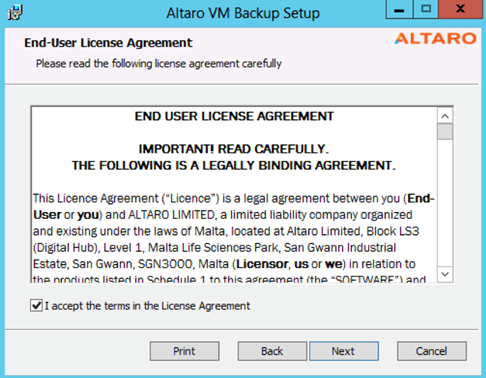
Task: Minimize the Altaro VM Backup Setup window
Action: tap(399, 9)
